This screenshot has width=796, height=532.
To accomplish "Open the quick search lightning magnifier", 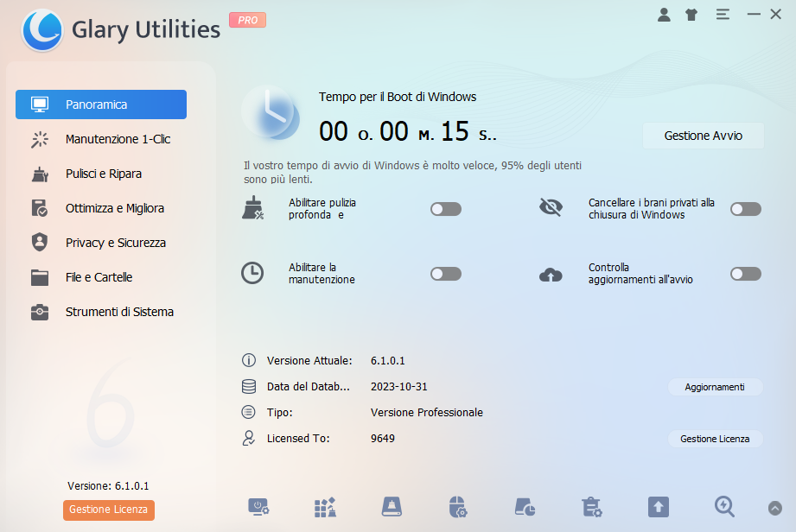I will [724, 506].
